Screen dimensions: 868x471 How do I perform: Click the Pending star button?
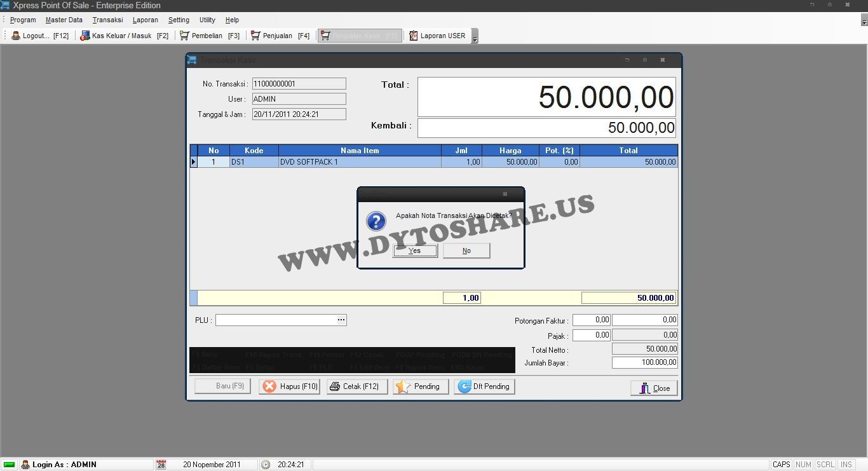(x=421, y=386)
